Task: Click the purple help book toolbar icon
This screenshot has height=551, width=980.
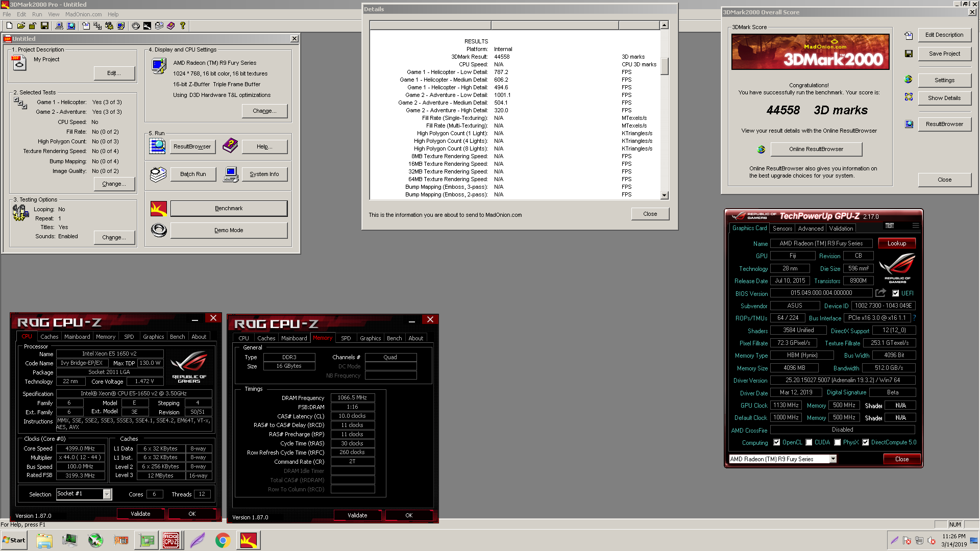Action: 170,26
